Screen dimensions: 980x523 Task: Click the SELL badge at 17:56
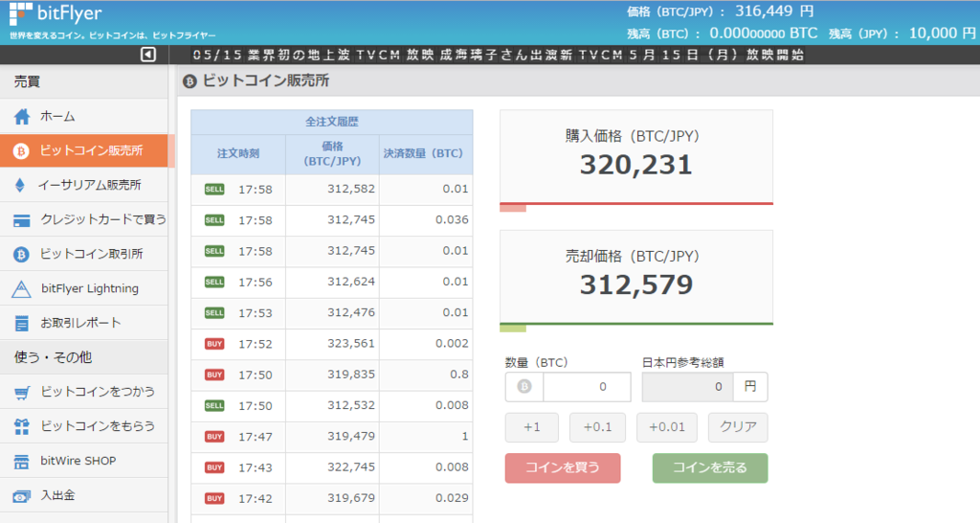coord(214,283)
